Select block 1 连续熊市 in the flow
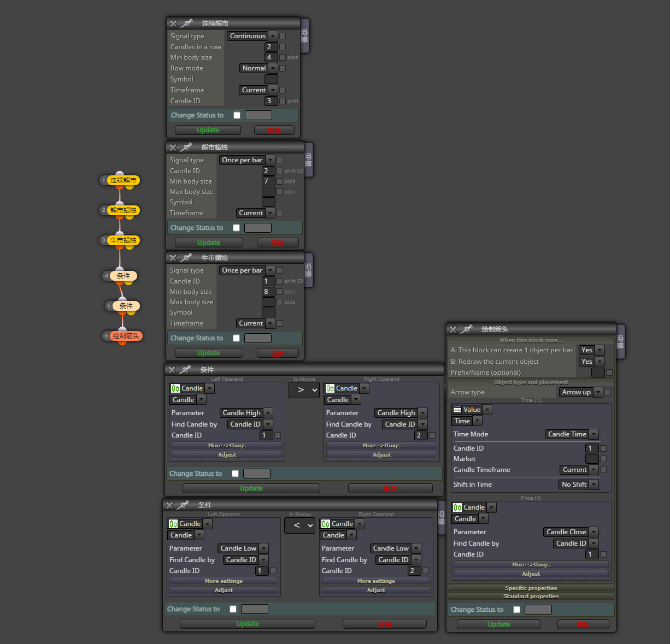Viewport: 670px width, 644px height. 123,180
